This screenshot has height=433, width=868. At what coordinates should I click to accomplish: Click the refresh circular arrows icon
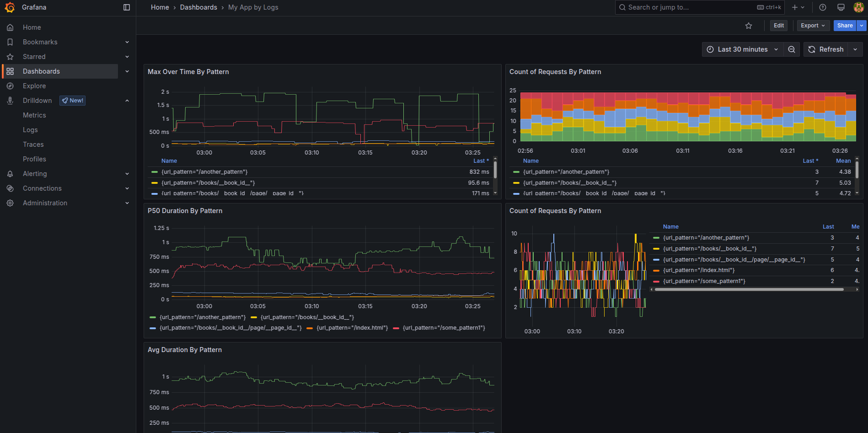pos(812,49)
